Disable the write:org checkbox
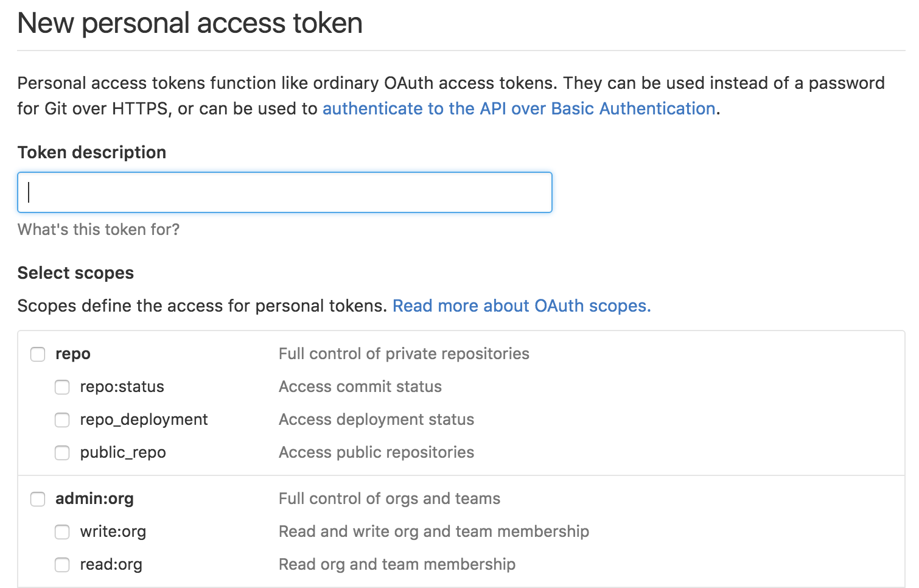Viewport: 919px width, 588px height. coord(62,531)
